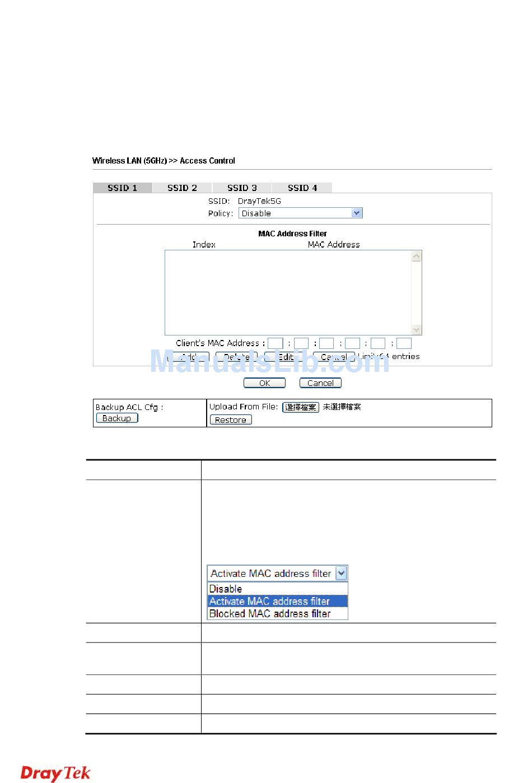Open the SSID 2 tab

(x=182, y=188)
